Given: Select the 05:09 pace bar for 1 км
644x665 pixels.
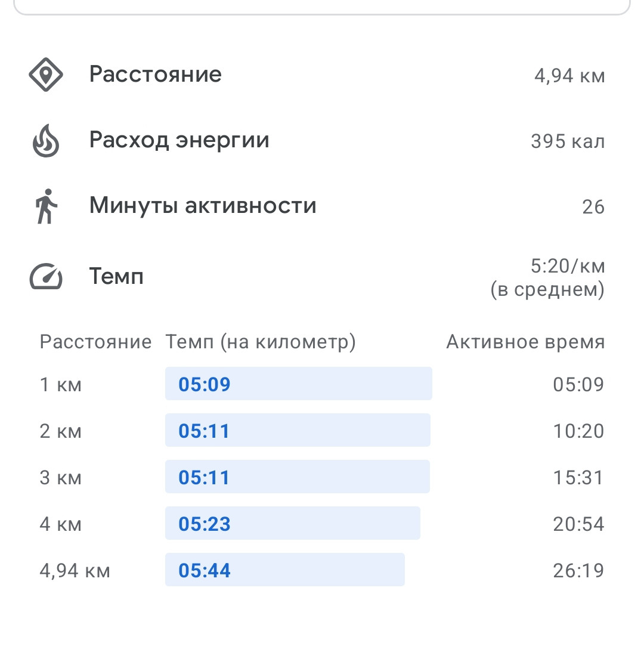Looking at the screenshot, I should point(299,383).
